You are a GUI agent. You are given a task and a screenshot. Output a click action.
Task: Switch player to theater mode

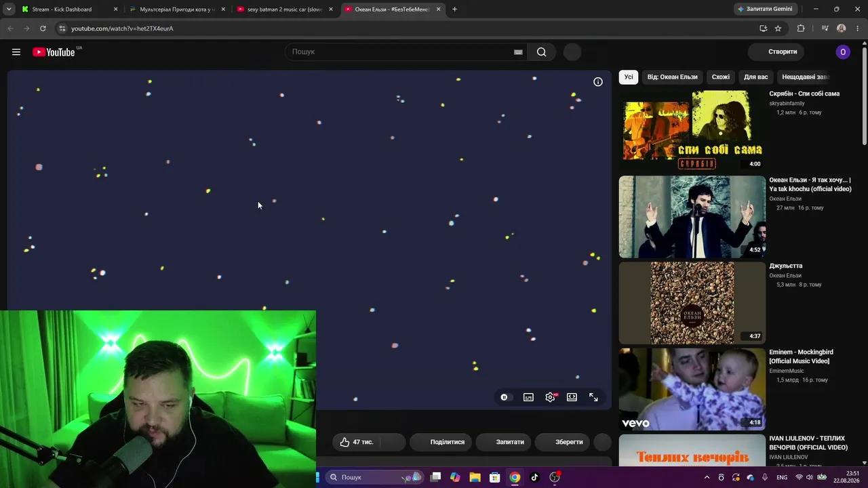572,397
